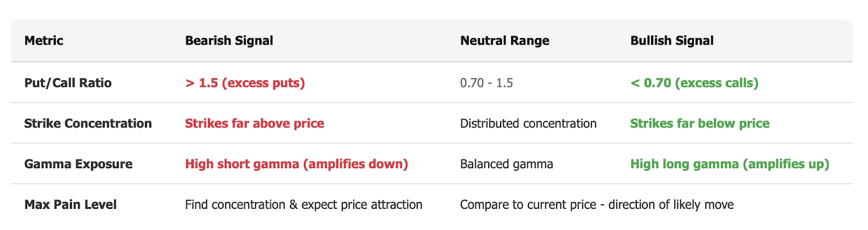This screenshot has height=230, width=868.
Task: Select the Put/Call Ratio row label
Action: click(68, 83)
